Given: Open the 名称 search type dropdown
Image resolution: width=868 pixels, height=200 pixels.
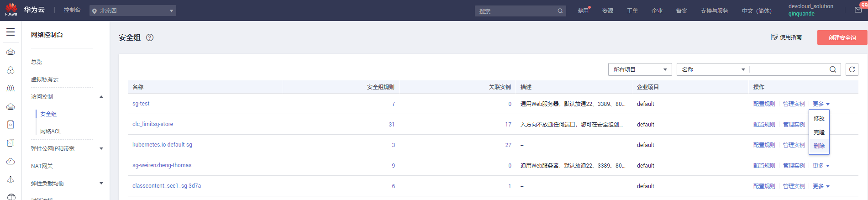Looking at the screenshot, I should 713,69.
